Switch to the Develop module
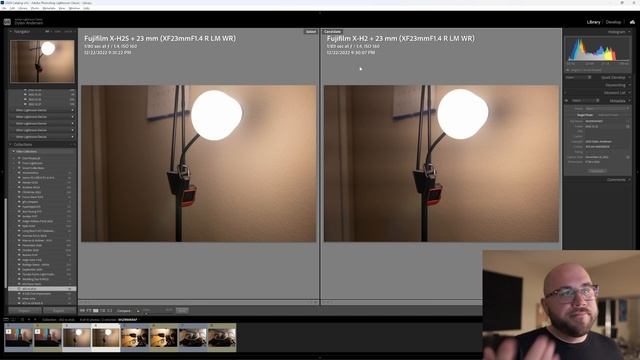Screen dimensions: 640x360 coord(613,22)
